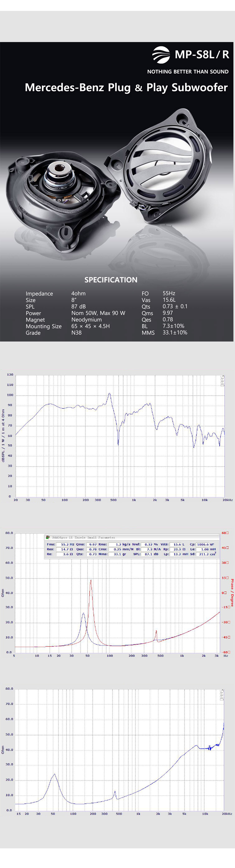The height and width of the screenshot is (868, 235).
Task: Click the Qms field showing 9.97
Action: [x=92, y=544]
